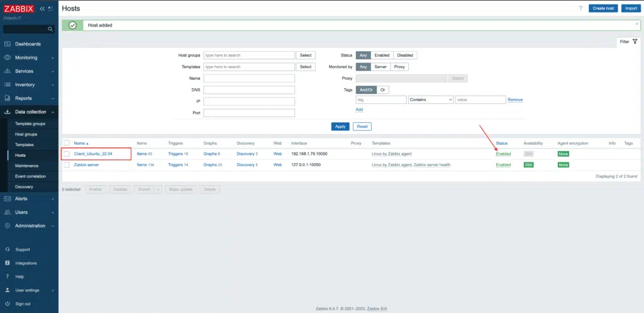644x313 pixels.
Task: Click the search magnifier icon in the sidebar
Action: pos(50,29)
